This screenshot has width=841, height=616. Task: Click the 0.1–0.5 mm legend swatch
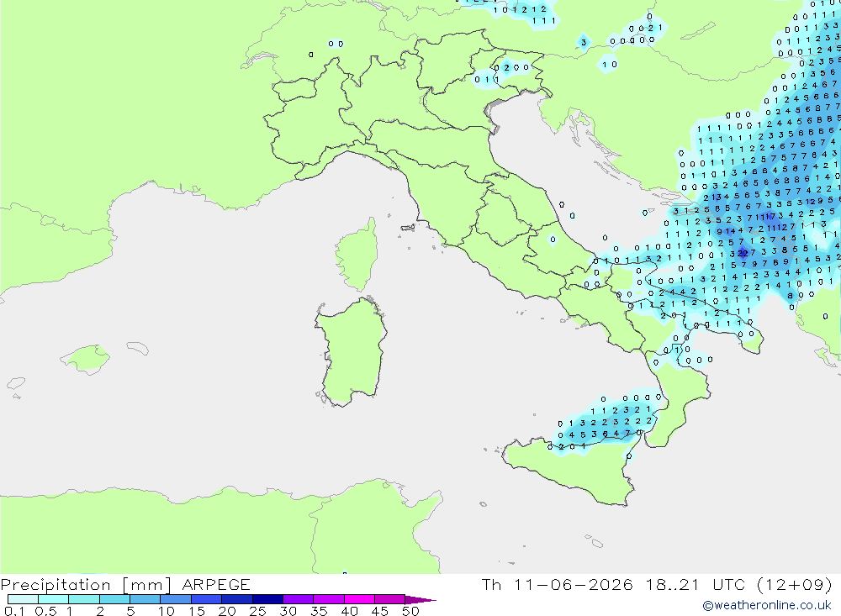click(x=23, y=599)
